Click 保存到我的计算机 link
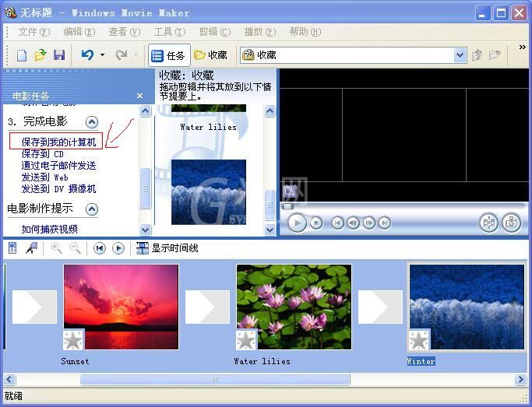This screenshot has height=407, width=532. click(58, 142)
